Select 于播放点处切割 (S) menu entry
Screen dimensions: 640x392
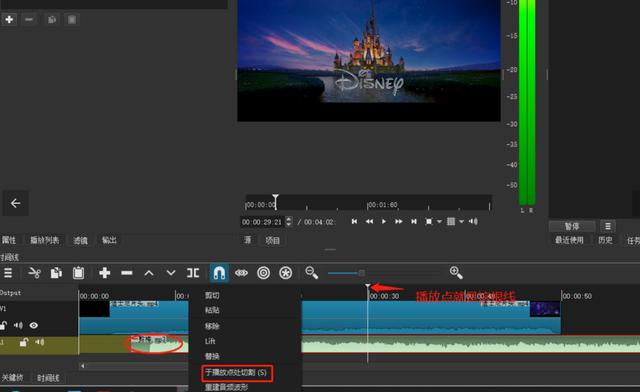(237, 373)
